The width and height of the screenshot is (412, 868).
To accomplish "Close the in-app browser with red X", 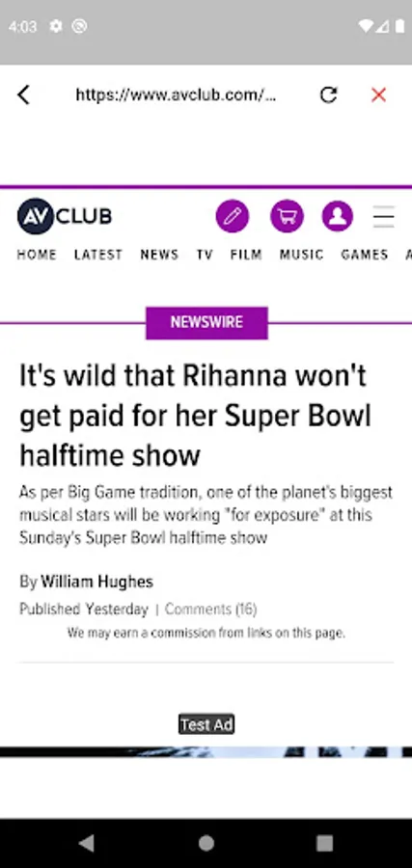I will (379, 95).
